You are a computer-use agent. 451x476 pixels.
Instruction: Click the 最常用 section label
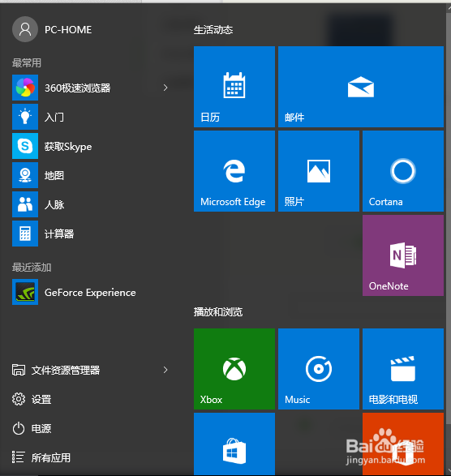[x=27, y=62]
